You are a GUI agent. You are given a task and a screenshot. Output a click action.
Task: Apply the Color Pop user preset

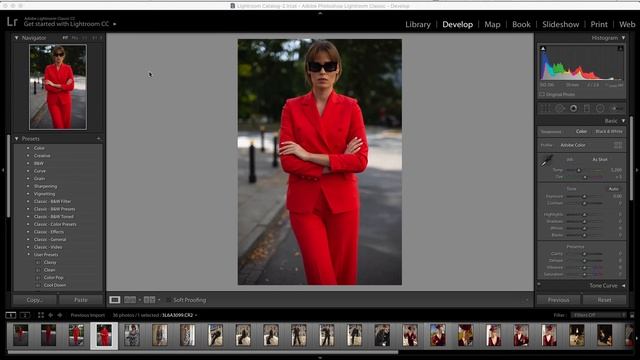(x=53, y=278)
